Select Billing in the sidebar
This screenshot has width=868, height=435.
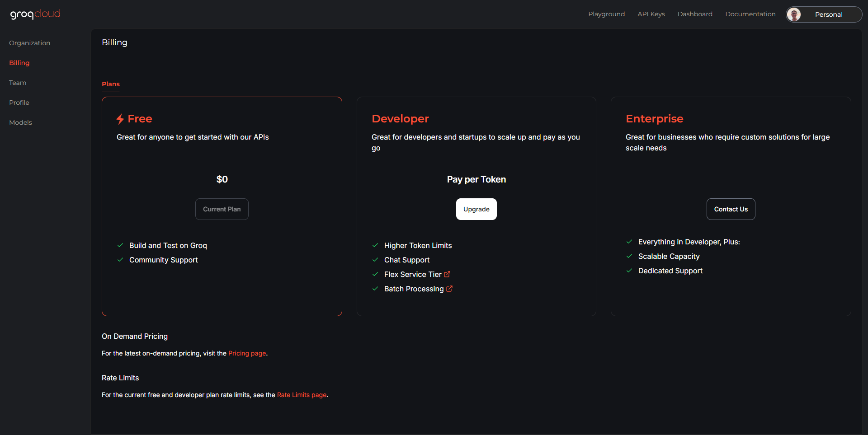point(19,63)
